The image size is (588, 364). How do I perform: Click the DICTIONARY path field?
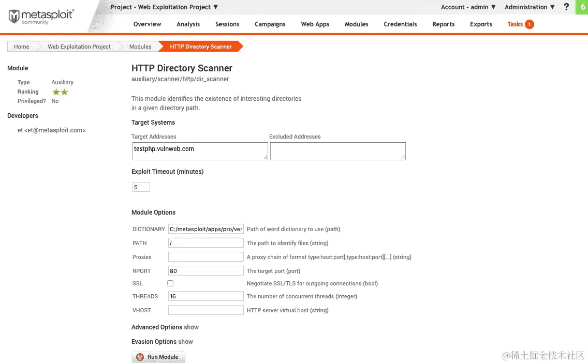(x=206, y=229)
